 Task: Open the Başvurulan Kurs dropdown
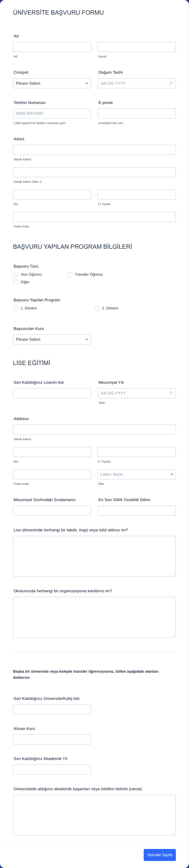52,339
